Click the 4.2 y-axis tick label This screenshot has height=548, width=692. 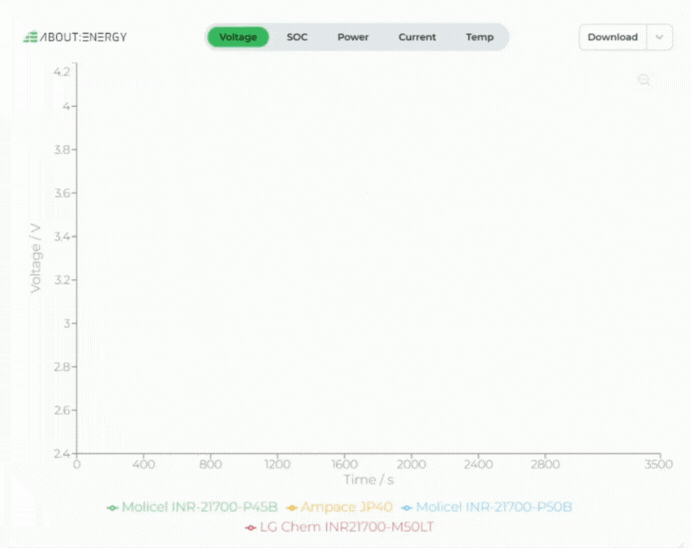pyautogui.click(x=62, y=71)
